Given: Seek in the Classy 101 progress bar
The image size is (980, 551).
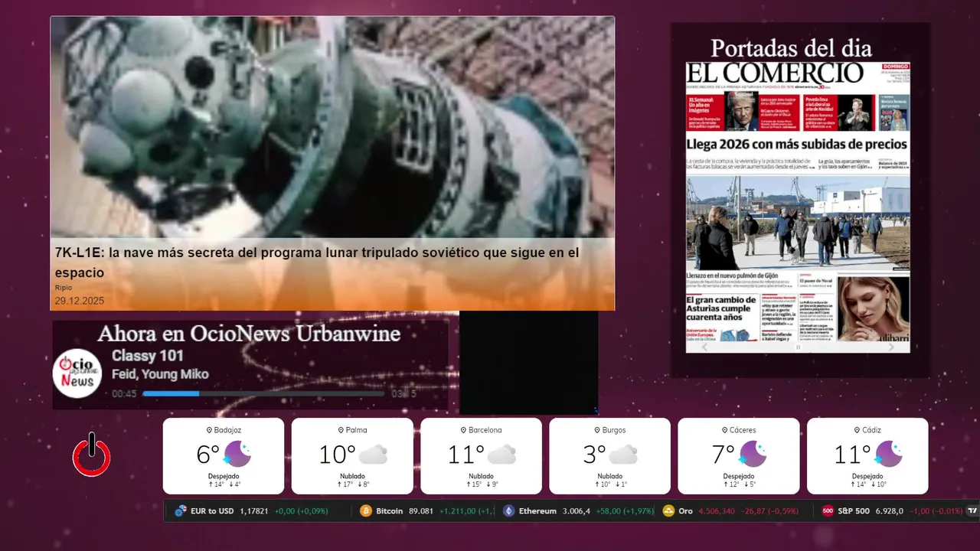Looking at the screenshot, I should [263, 394].
